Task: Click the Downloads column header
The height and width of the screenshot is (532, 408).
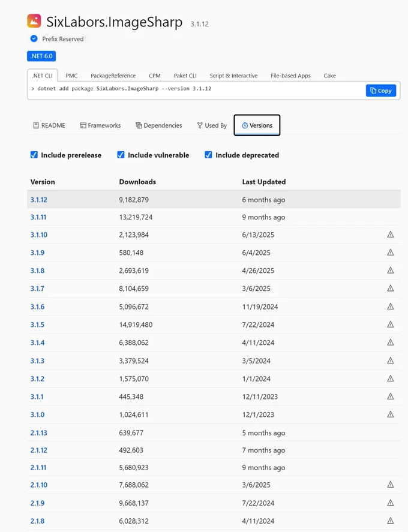Action: (137, 182)
